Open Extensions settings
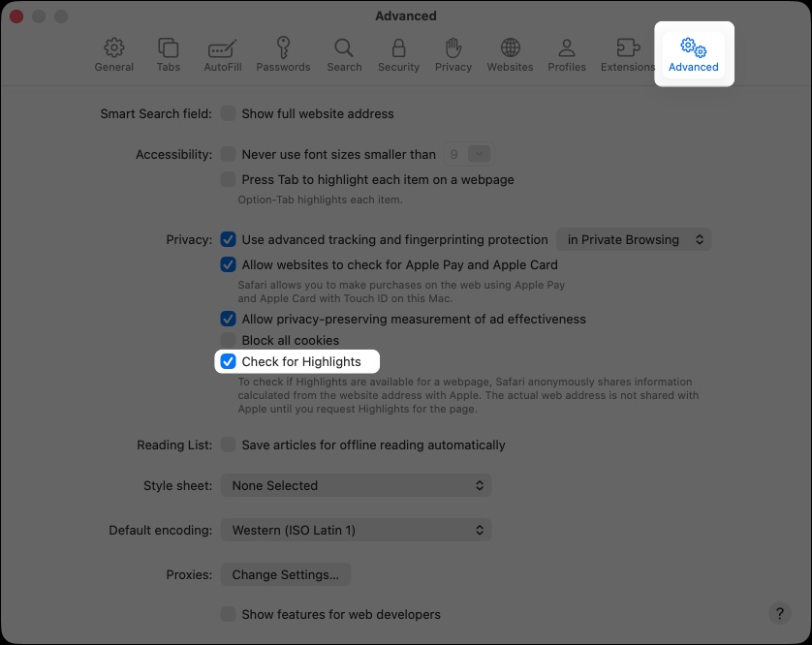Screen dimensions: 812x645 pos(628,55)
